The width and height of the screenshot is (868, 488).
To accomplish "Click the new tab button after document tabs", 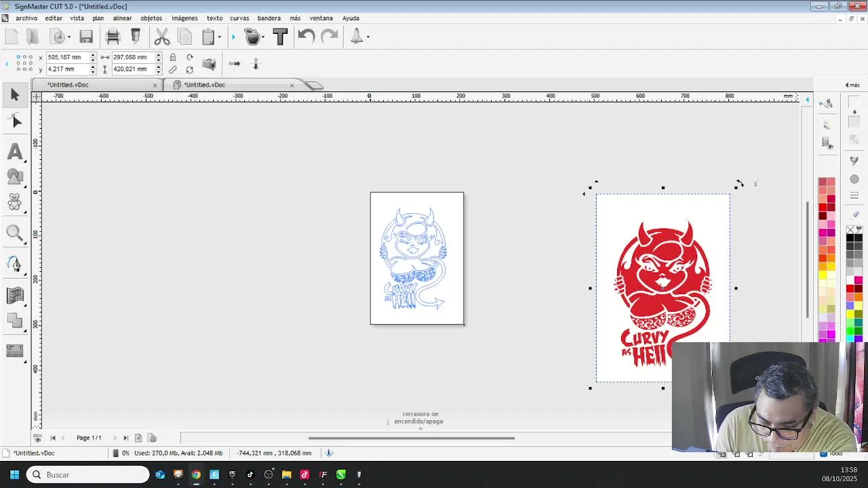I will pos(314,85).
